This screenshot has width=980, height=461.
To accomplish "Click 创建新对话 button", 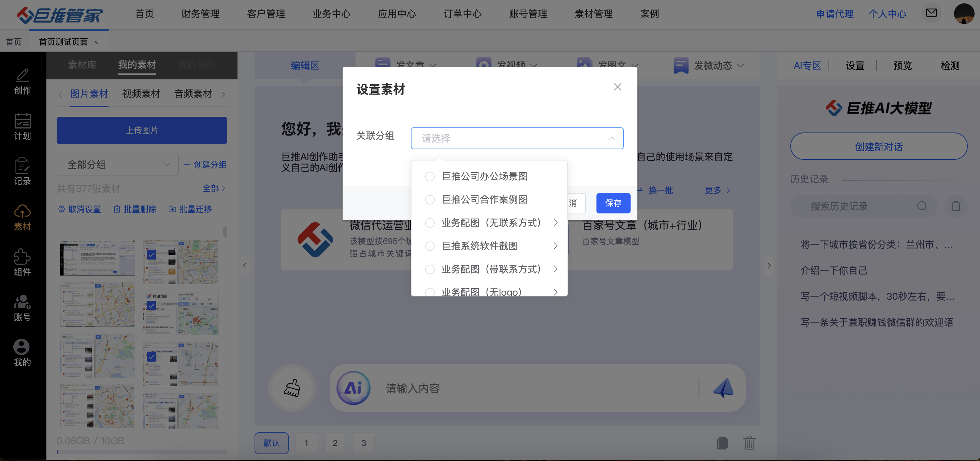I will (878, 146).
